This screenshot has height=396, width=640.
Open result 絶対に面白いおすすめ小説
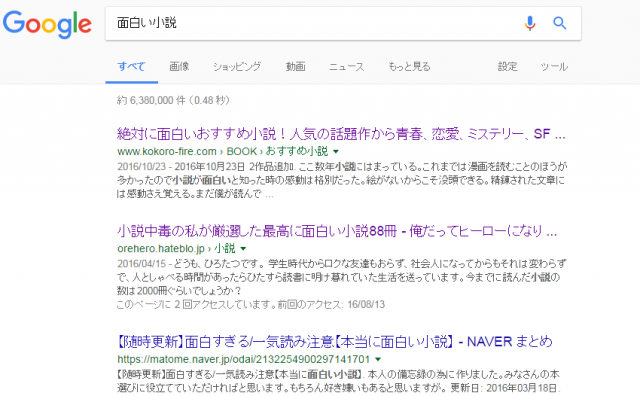tap(341, 133)
